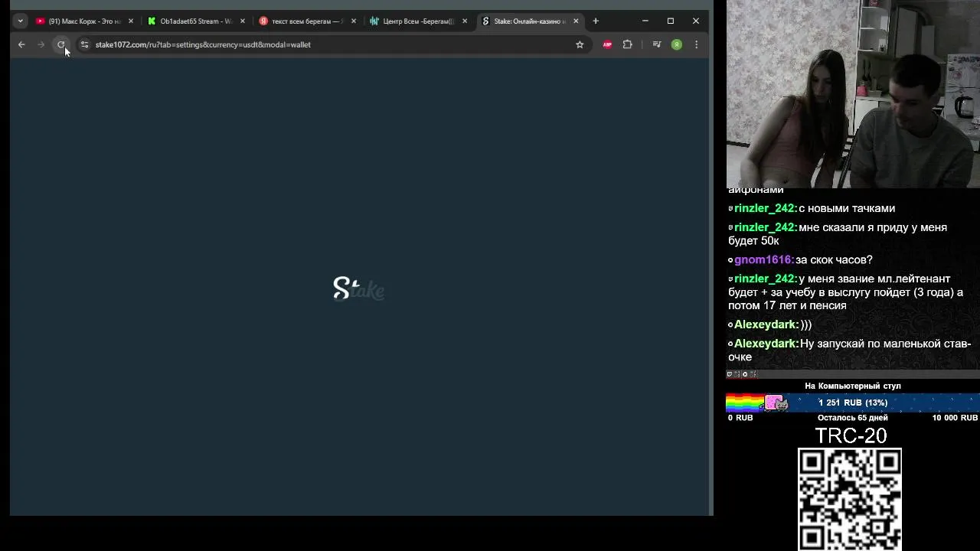This screenshot has height=551, width=980.
Task: Click the gnom1616 message за скок часов
Action: [834, 260]
